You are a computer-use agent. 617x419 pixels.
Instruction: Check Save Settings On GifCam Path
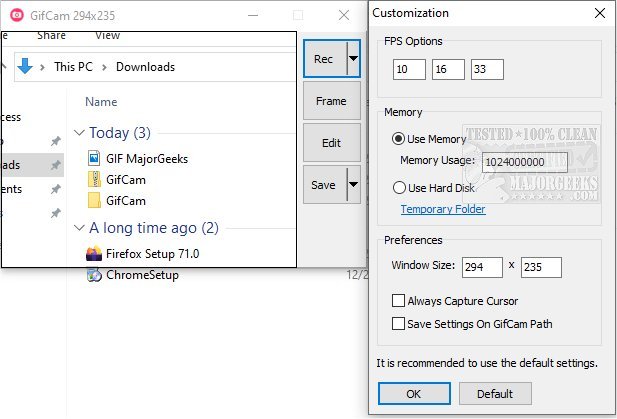[399, 323]
